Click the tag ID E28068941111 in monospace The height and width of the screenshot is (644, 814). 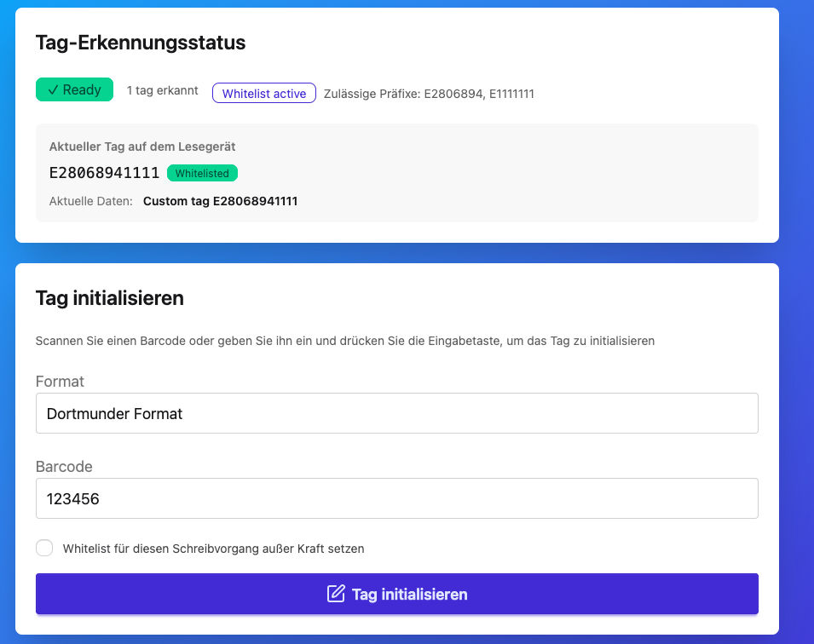104,173
